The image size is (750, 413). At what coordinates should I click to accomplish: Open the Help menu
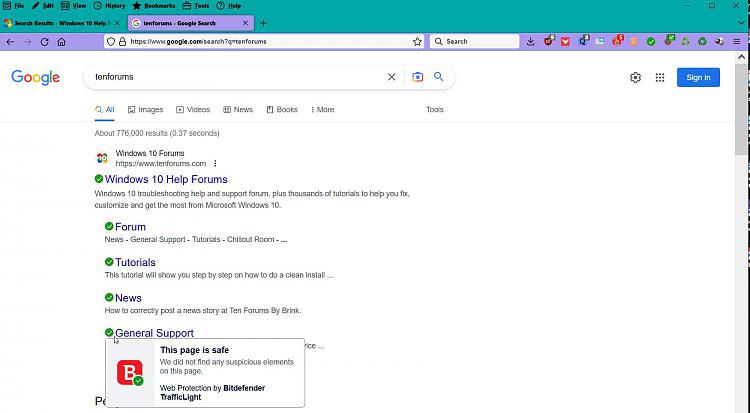[x=229, y=6]
